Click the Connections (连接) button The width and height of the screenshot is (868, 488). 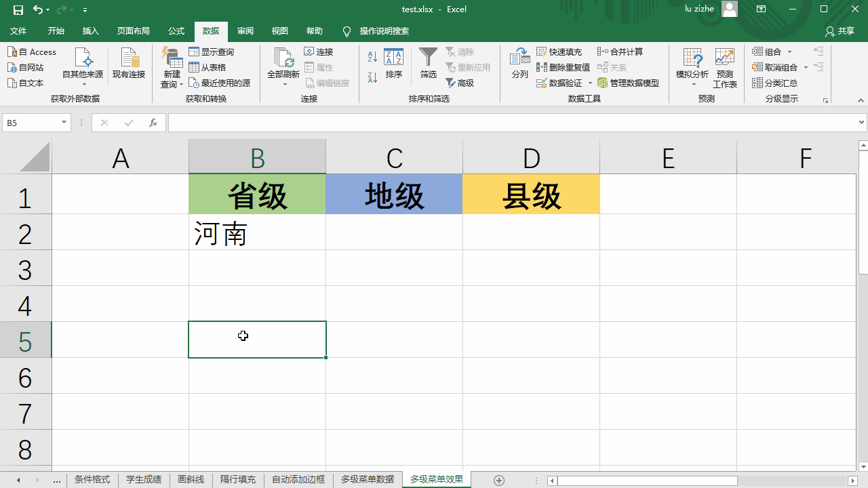coord(319,52)
